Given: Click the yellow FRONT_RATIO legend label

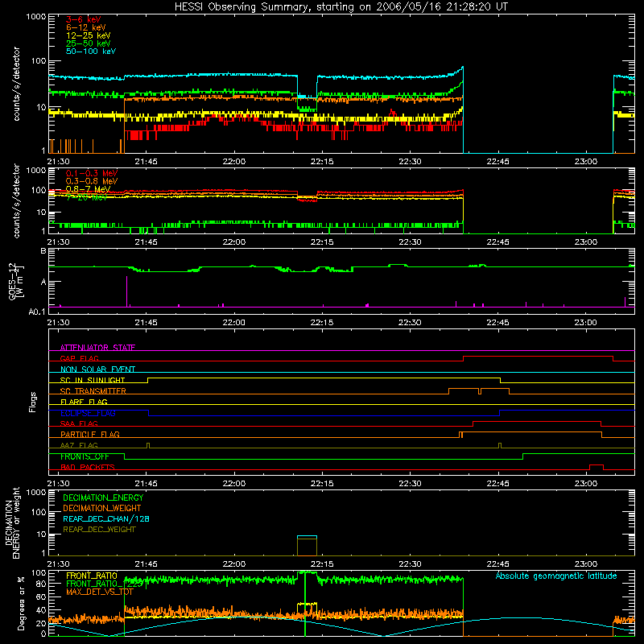Looking at the screenshot, I should [x=92, y=576].
